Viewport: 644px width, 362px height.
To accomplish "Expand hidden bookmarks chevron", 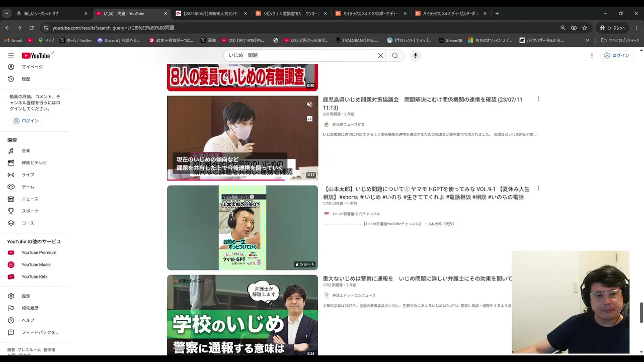I will pos(587,40).
